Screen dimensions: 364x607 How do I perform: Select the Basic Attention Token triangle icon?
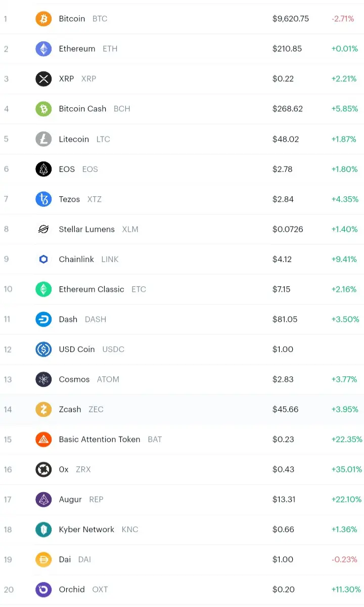[x=43, y=439]
